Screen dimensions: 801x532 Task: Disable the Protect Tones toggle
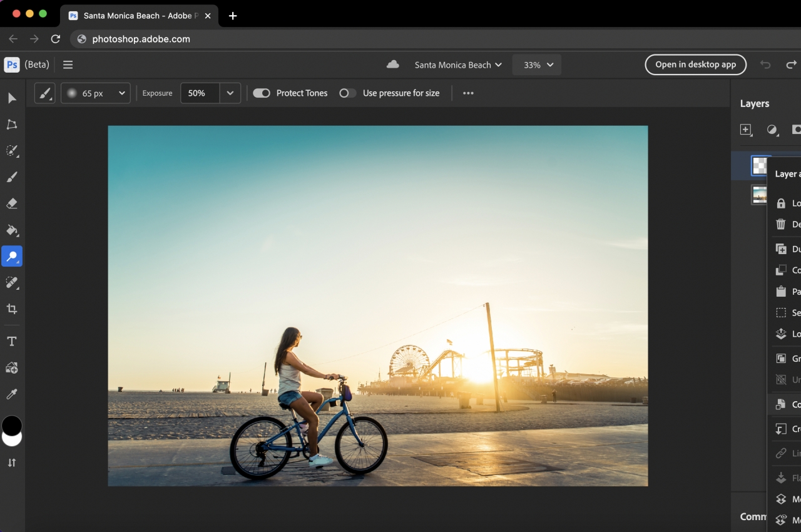262,93
